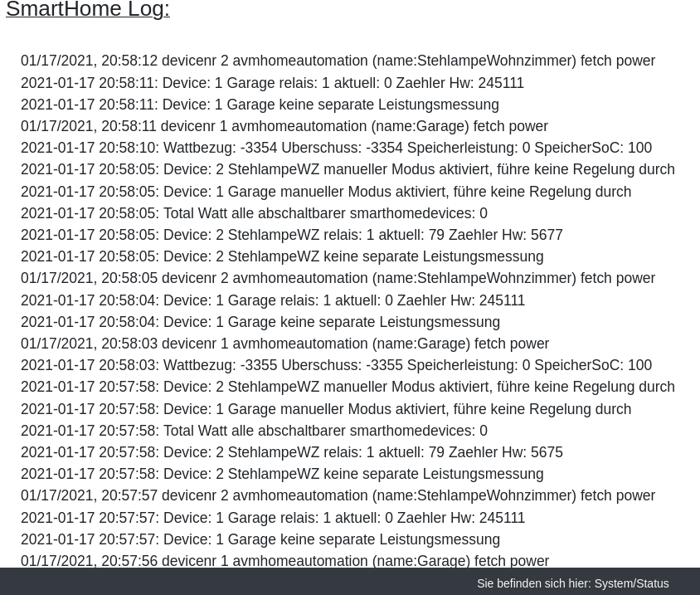Viewport: 700px width, 595px height.
Task: Select the 20:58:05 Garage manueller Modus line
Action: point(326,192)
